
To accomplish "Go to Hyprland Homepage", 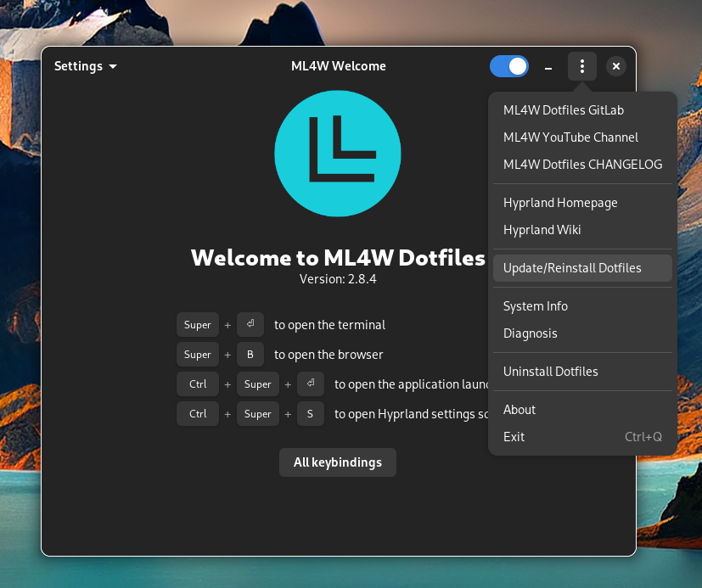I will pyautogui.click(x=560, y=203).
